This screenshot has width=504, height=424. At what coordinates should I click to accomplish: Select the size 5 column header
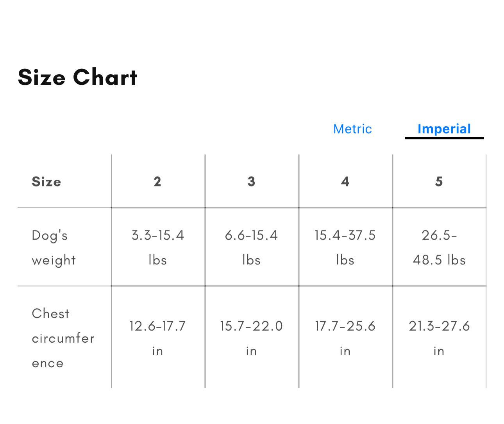click(x=439, y=182)
